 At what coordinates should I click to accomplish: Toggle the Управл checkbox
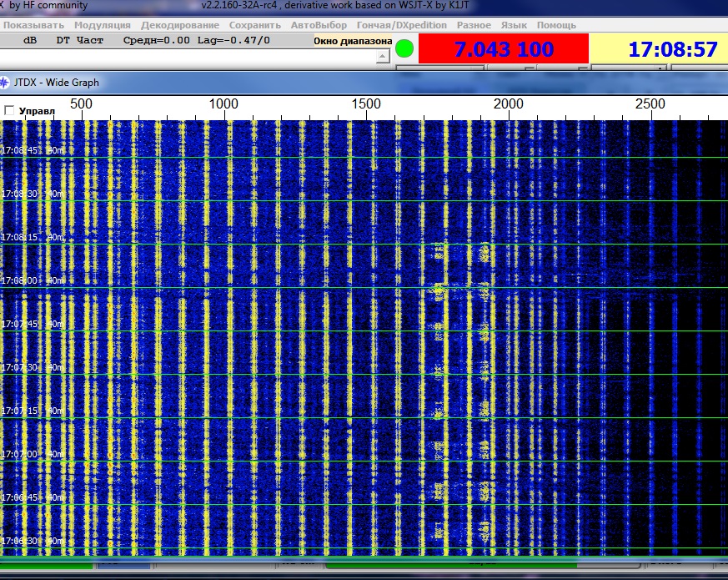click(10, 110)
